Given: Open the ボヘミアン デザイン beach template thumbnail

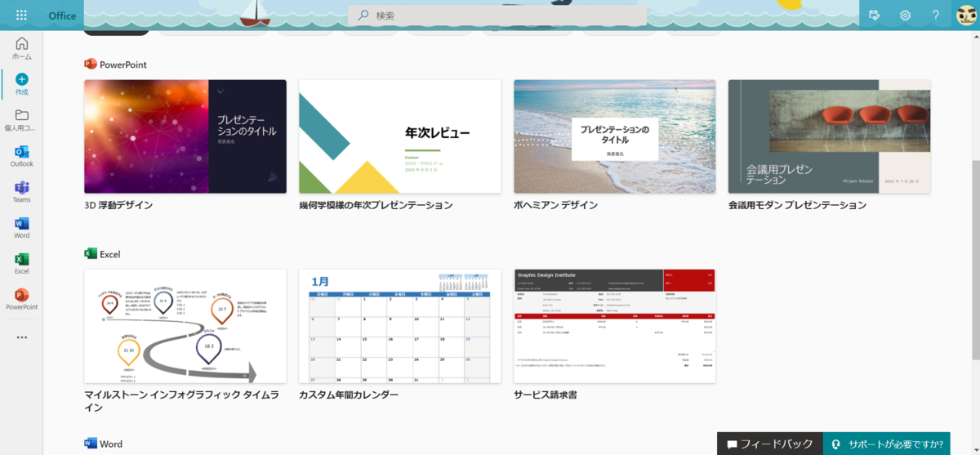Looking at the screenshot, I should (x=615, y=136).
